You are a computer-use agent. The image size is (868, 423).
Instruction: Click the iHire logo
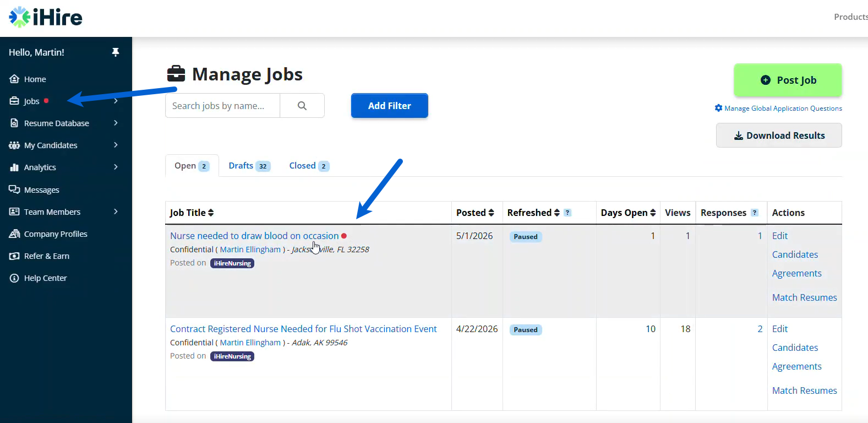pos(46,17)
